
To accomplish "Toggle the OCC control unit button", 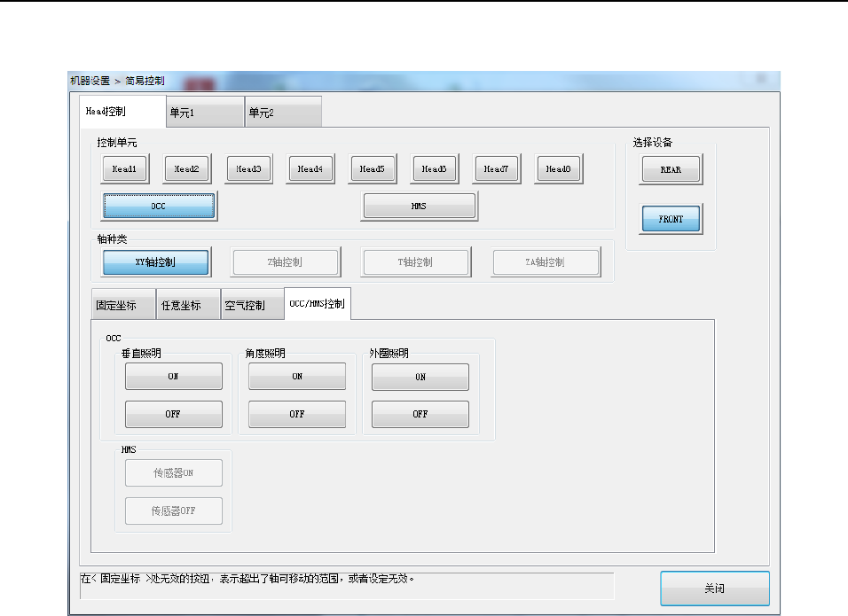I will tap(159, 206).
